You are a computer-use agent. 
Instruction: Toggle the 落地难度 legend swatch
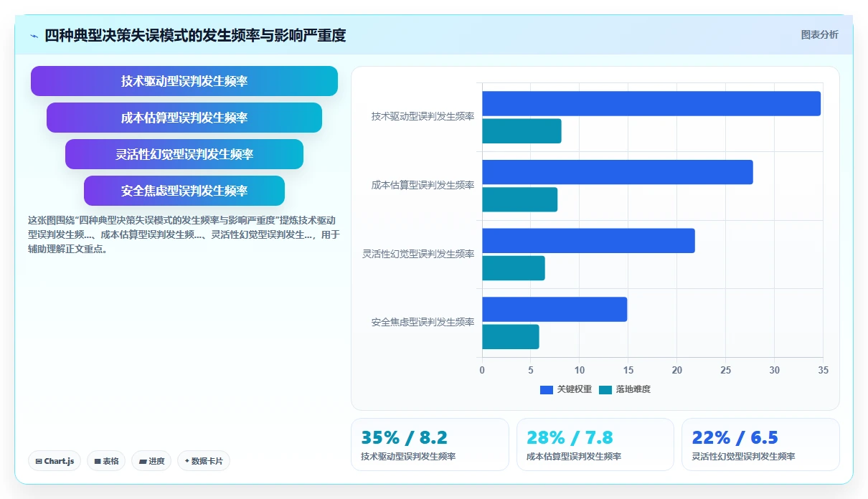coord(605,389)
